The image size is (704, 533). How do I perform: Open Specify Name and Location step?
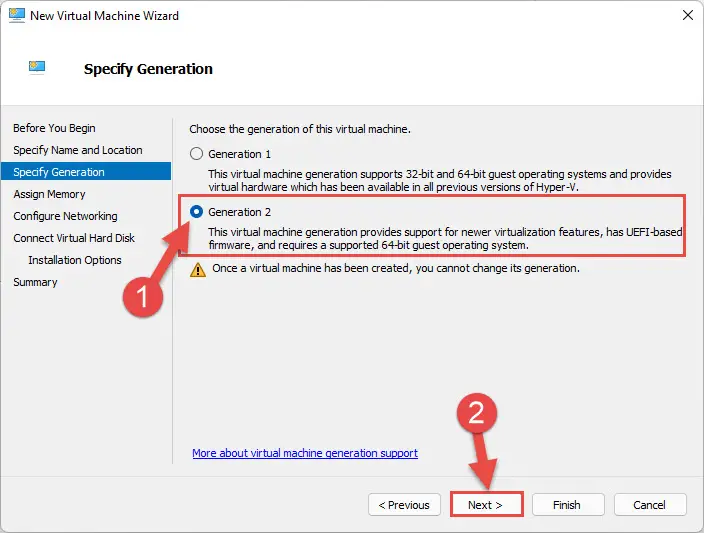pyautogui.click(x=78, y=150)
